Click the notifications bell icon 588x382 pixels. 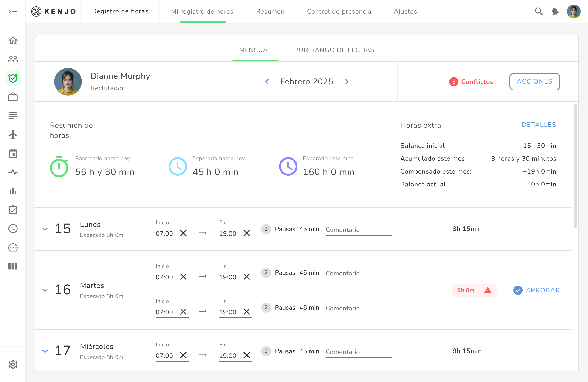tap(555, 11)
